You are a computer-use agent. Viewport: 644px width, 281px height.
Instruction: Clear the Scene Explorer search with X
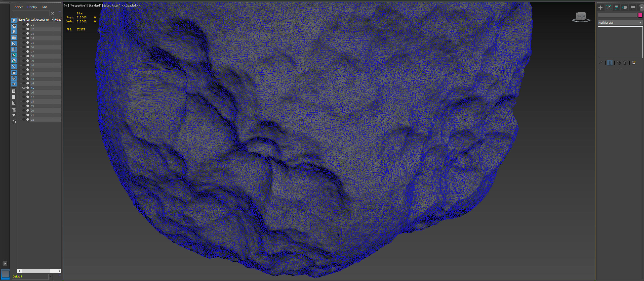[53, 13]
